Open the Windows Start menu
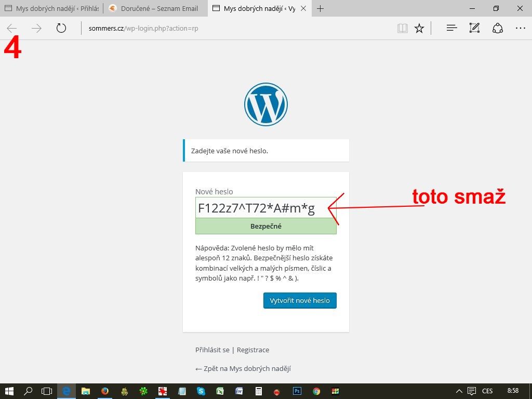The image size is (532, 399). point(9,391)
